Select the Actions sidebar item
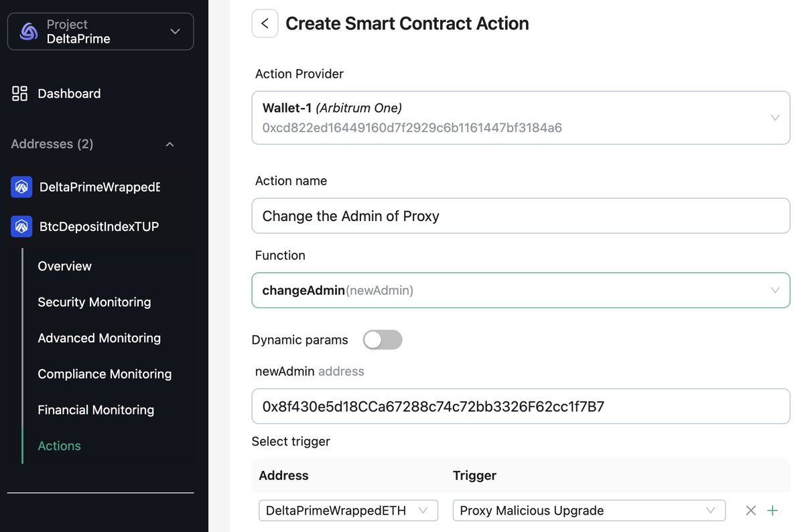This screenshot has height=532, width=804. [59, 446]
